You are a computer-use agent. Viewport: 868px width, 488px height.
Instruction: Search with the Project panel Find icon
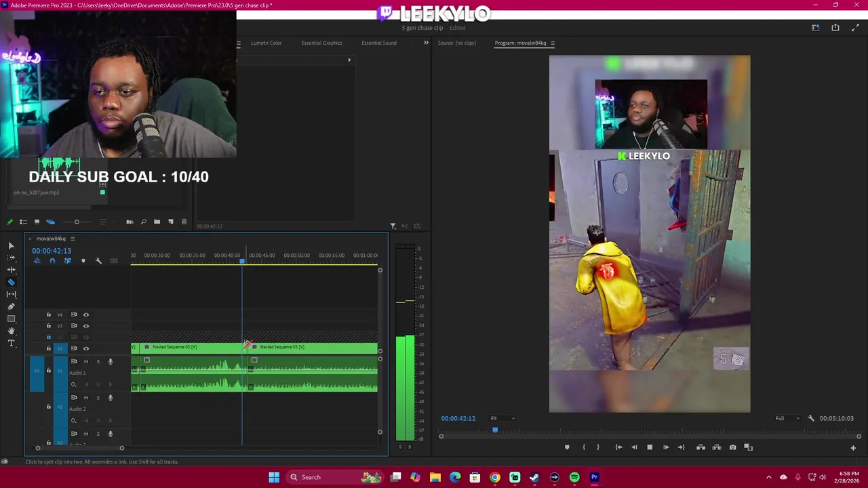(x=143, y=222)
